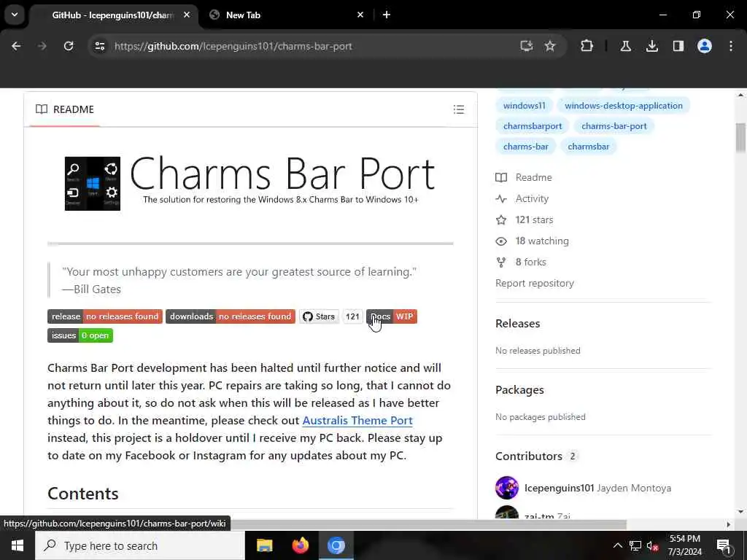Click the GitHub Stars badge
The height and width of the screenshot is (560, 747).
click(320, 316)
